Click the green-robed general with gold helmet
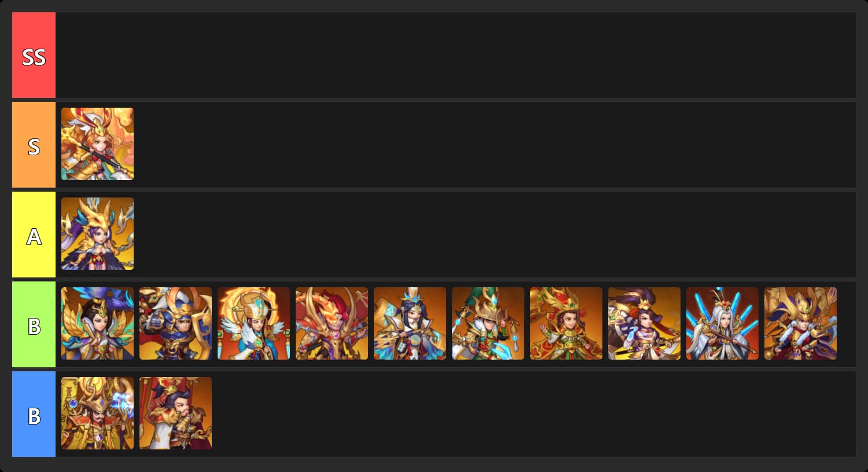 point(488,323)
